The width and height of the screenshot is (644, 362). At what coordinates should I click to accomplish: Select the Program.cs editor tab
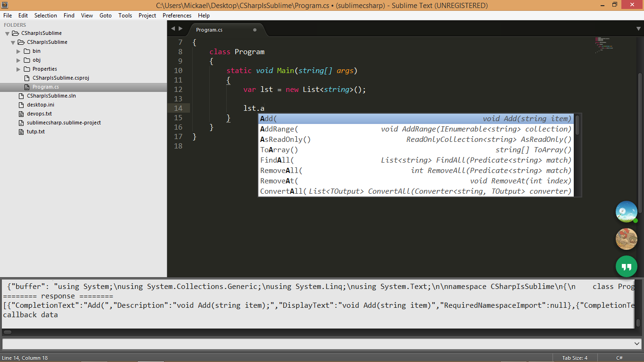pos(227,30)
